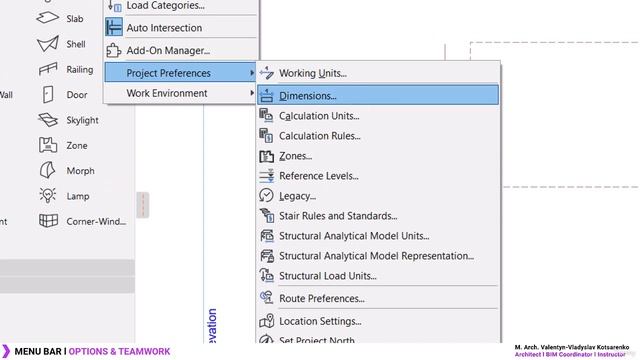Select the Zone tool icon

48,145
